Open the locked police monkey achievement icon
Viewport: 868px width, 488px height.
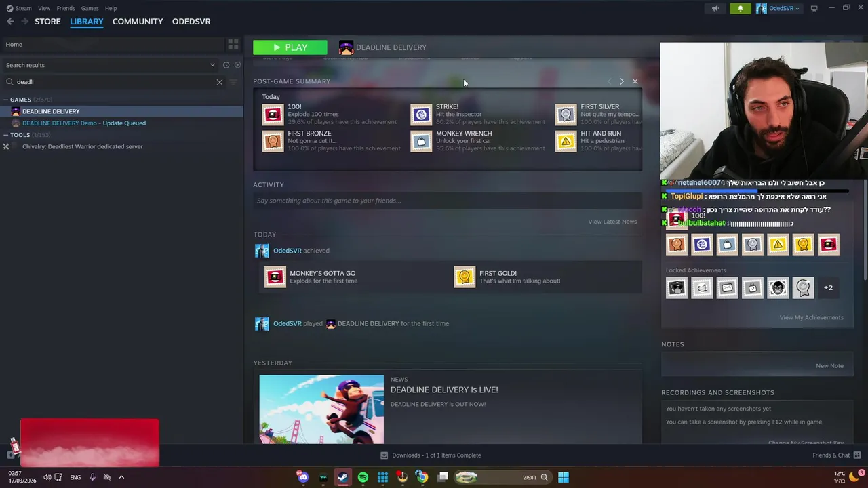pyautogui.click(x=677, y=288)
